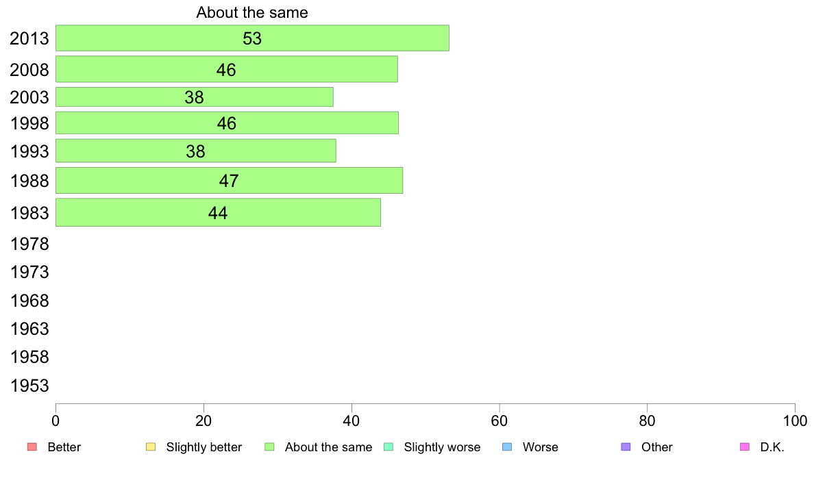Click the 1978 y-axis year label

(29, 244)
